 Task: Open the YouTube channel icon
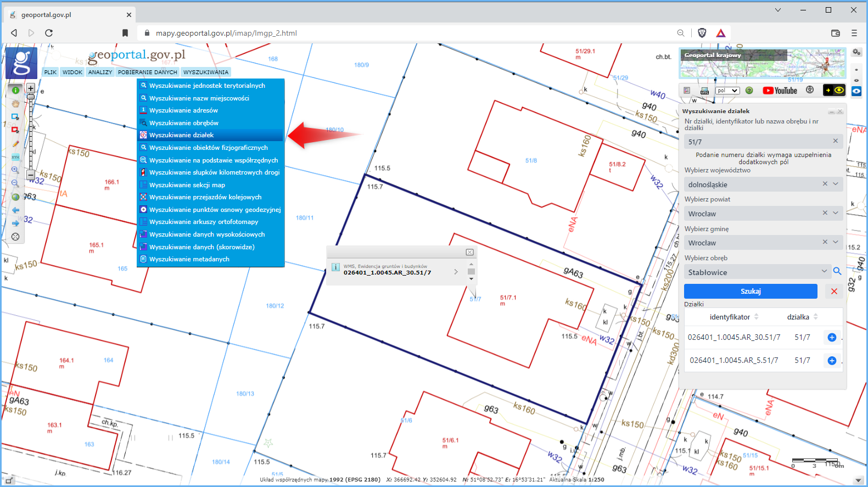780,91
